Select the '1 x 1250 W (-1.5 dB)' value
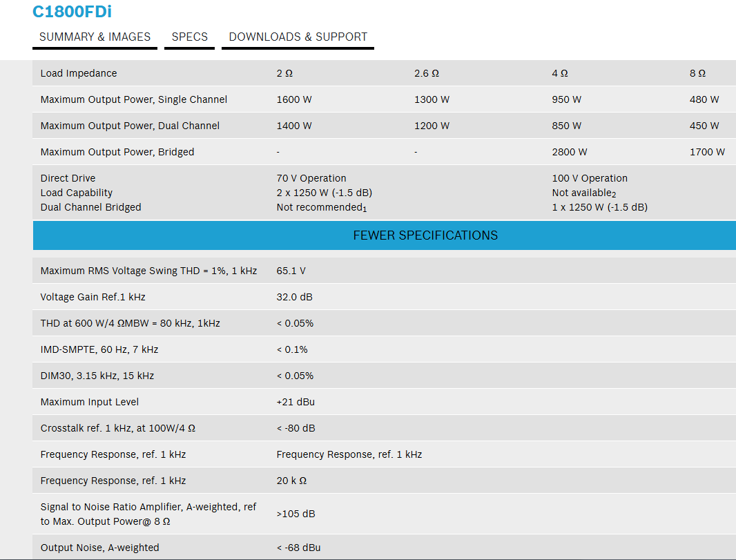Screen dimensions: 736x560 click(600, 207)
